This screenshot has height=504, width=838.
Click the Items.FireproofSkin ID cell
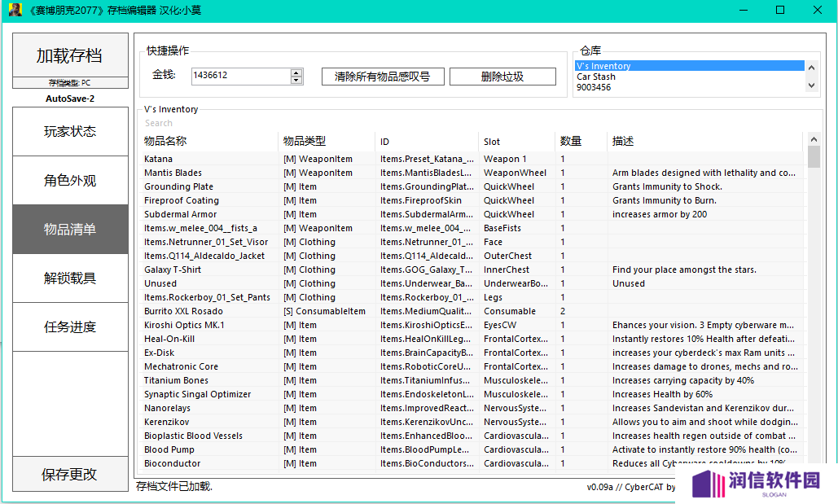pyautogui.click(x=421, y=200)
